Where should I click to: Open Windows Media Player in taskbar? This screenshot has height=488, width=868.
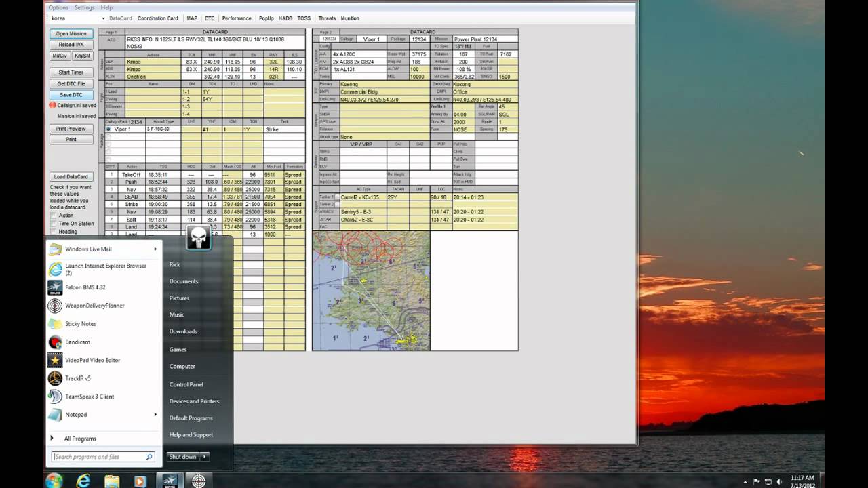tap(140, 481)
